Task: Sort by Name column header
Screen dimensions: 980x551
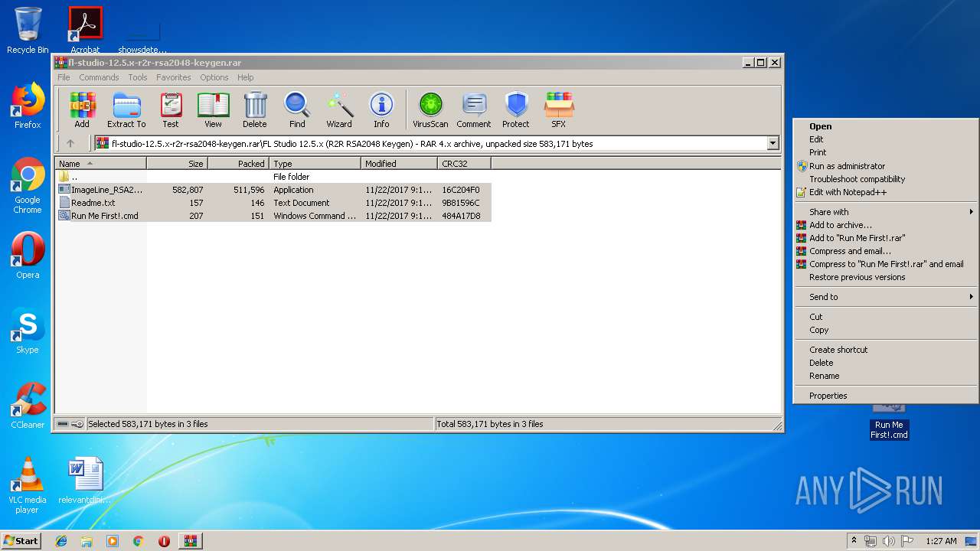Action: (x=100, y=164)
